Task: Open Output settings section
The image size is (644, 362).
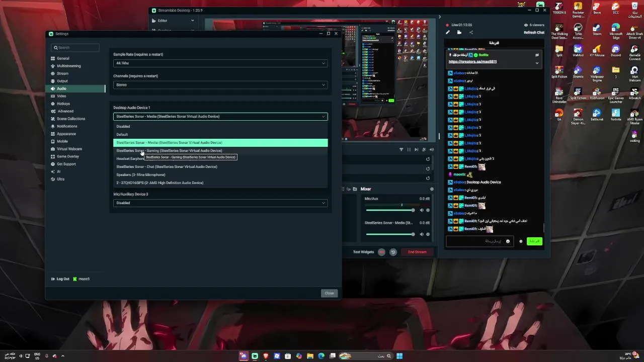Action: (62, 81)
